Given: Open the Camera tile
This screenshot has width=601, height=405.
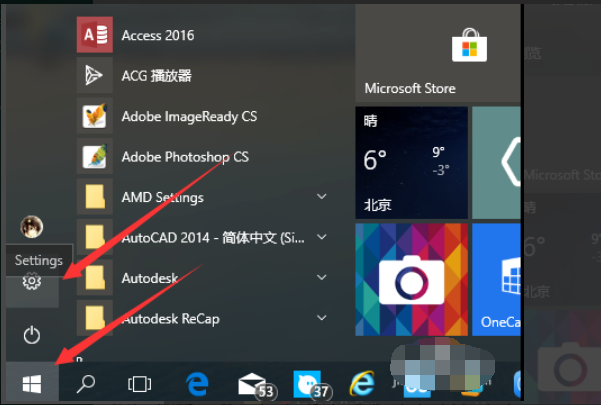Looking at the screenshot, I should (411, 280).
